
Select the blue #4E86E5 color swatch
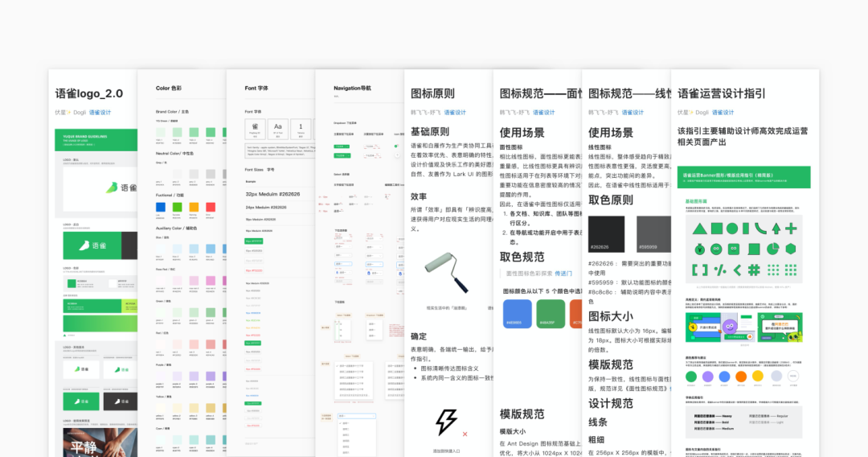[x=517, y=314]
